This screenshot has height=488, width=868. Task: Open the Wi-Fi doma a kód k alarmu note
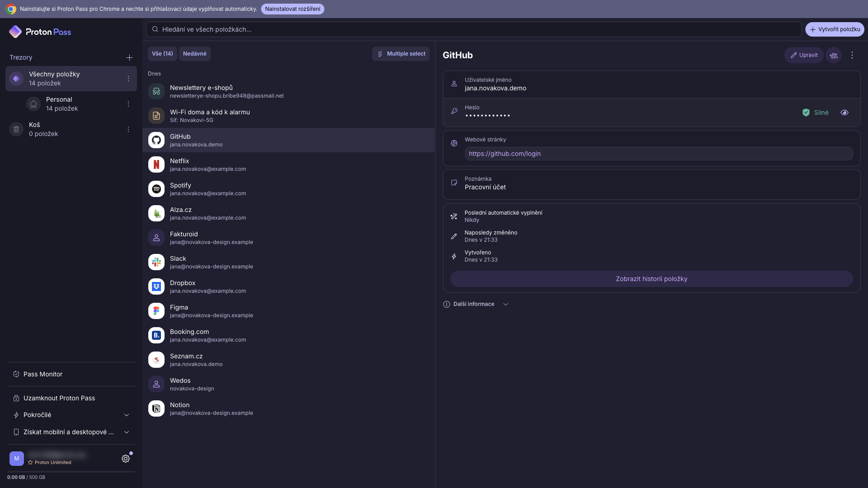click(x=288, y=116)
